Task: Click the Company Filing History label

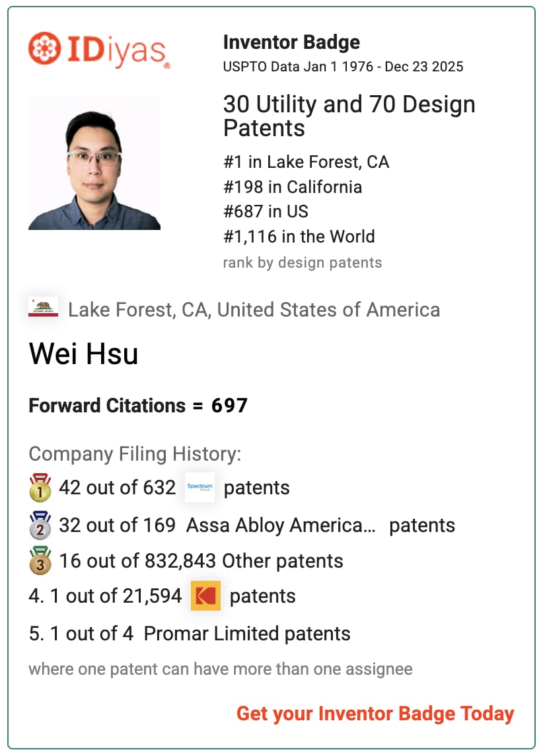Action: click(x=135, y=454)
